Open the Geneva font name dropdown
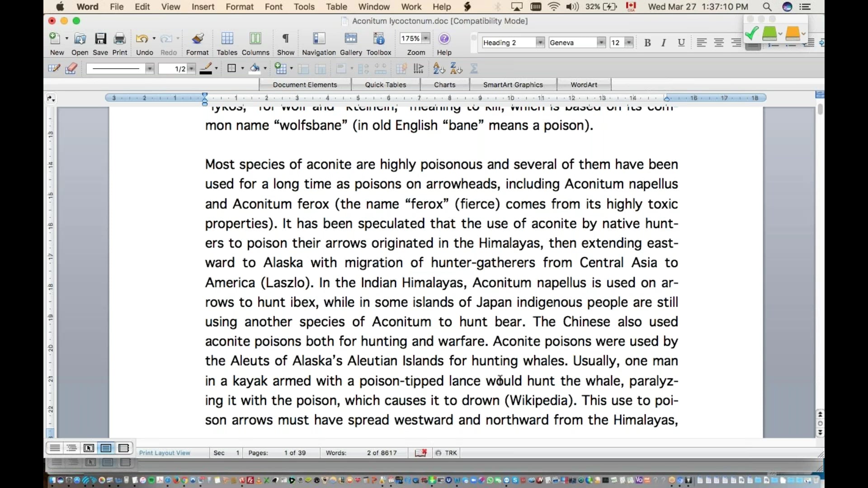This screenshot has height=488, width=868. (x=601, y=42)
